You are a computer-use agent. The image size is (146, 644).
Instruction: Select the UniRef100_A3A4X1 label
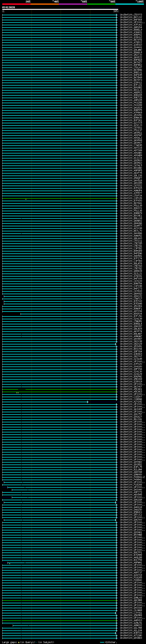131,32
